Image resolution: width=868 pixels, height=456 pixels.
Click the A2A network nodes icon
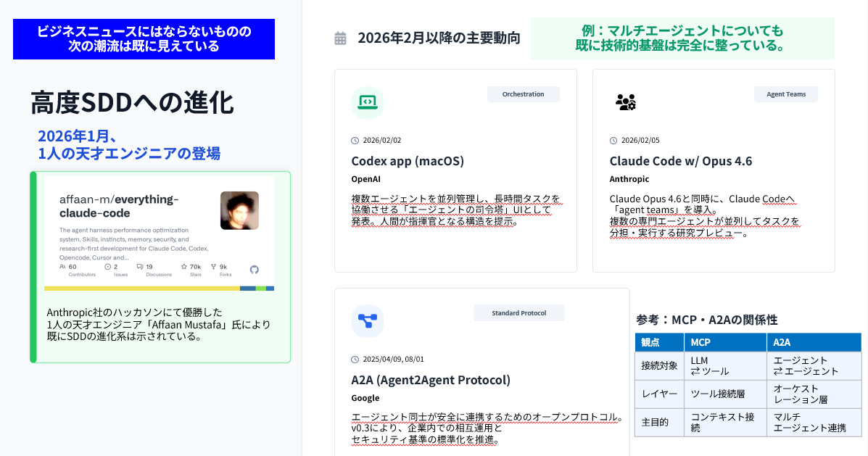368,321
